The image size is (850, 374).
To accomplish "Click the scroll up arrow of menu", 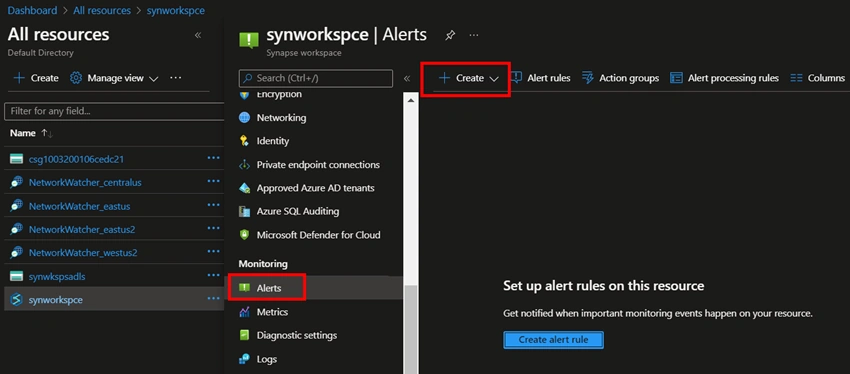I will (411, 100).
